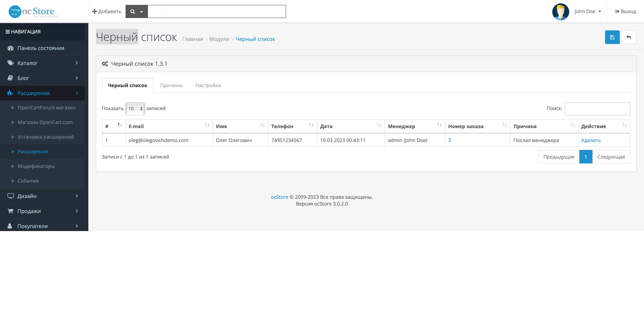This screenshot has height=325, width=644.
Task: Switch to the Причины tab
Action: coord(171,85)
